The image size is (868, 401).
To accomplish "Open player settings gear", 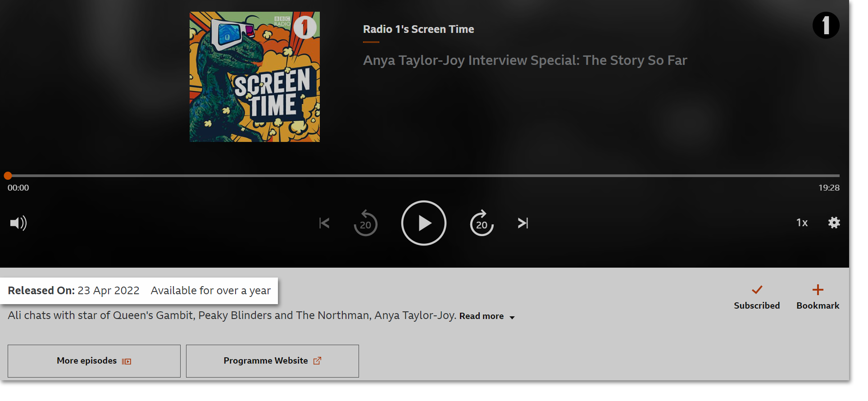I will (x=834, y=223).
